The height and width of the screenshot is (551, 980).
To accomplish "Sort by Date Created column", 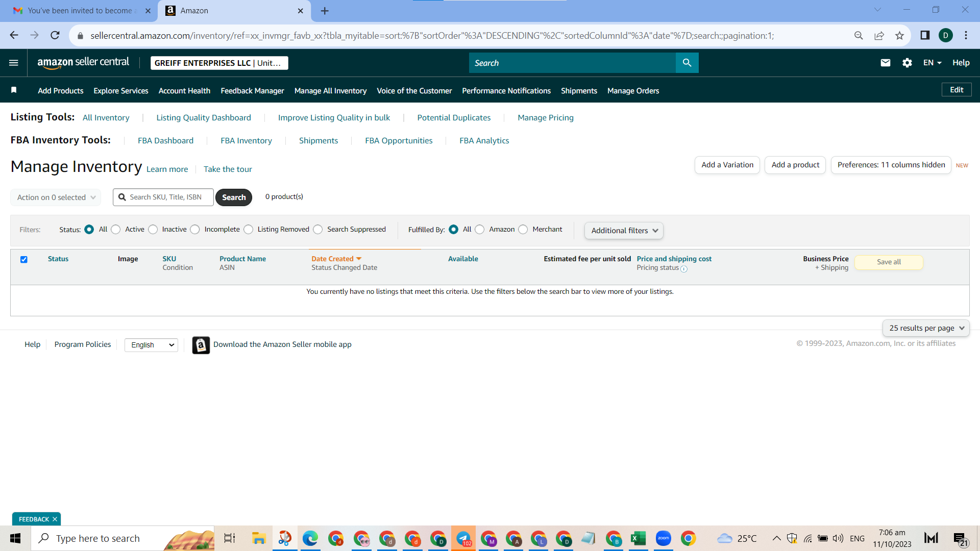I will tap(336, 259).
